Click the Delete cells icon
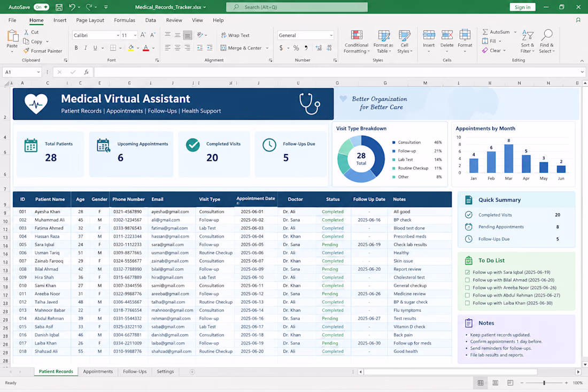588x392 pixels. click(447, 35)
